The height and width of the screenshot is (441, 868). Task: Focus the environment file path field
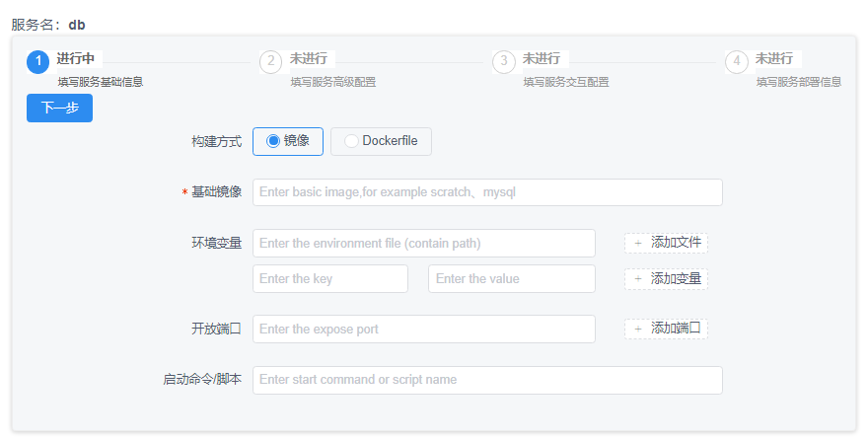[424, 244]
